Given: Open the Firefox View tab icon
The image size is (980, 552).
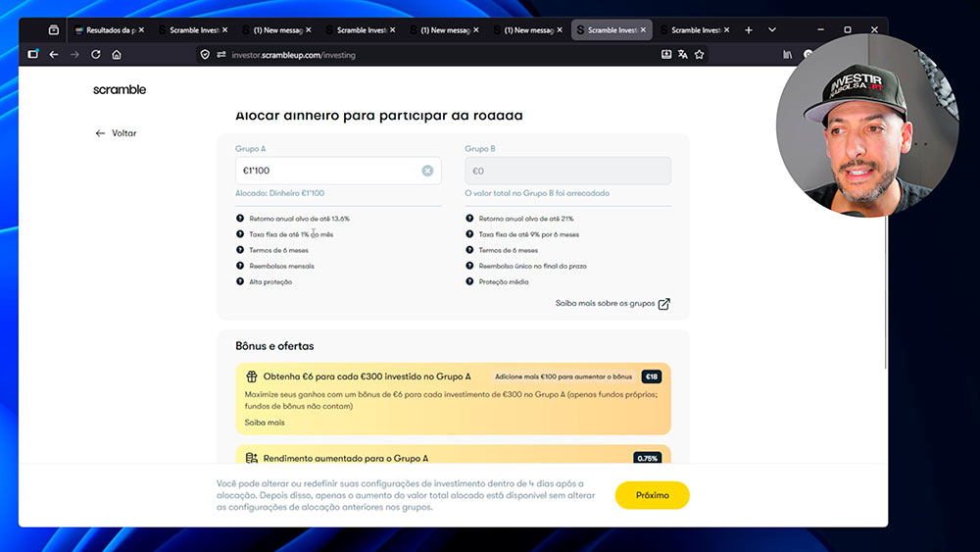Looking at the screenshot, I should pyautogui.click(x=54, y=30).
